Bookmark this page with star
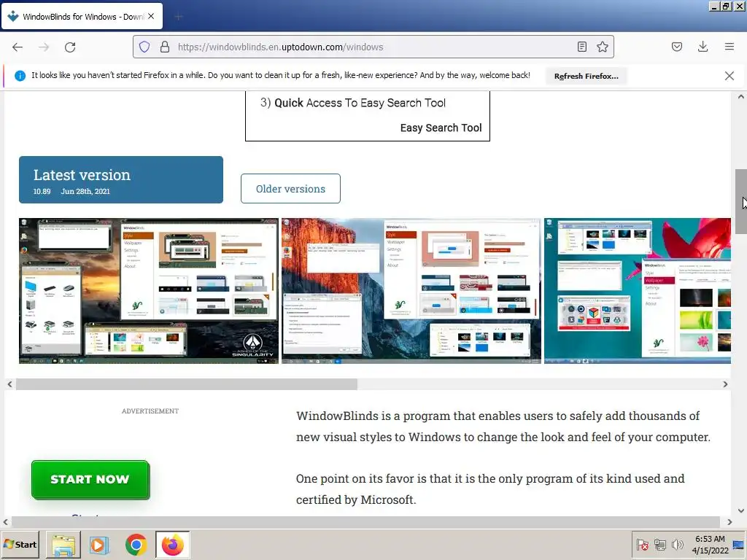 (x=602, y=47)
